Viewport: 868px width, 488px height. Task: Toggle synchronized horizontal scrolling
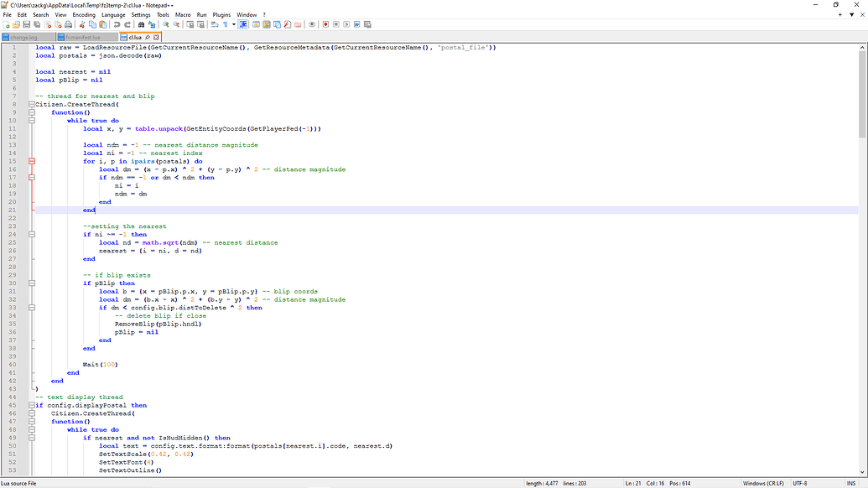pos(201,24)
